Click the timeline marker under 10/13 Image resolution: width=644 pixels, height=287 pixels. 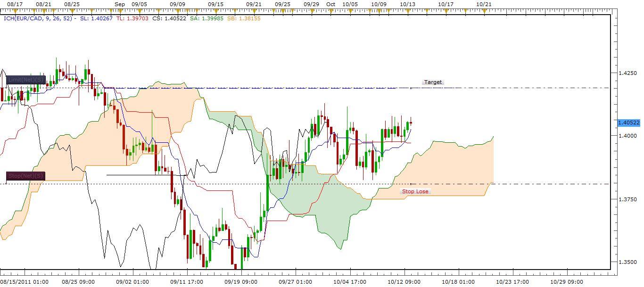coord(407,10)
